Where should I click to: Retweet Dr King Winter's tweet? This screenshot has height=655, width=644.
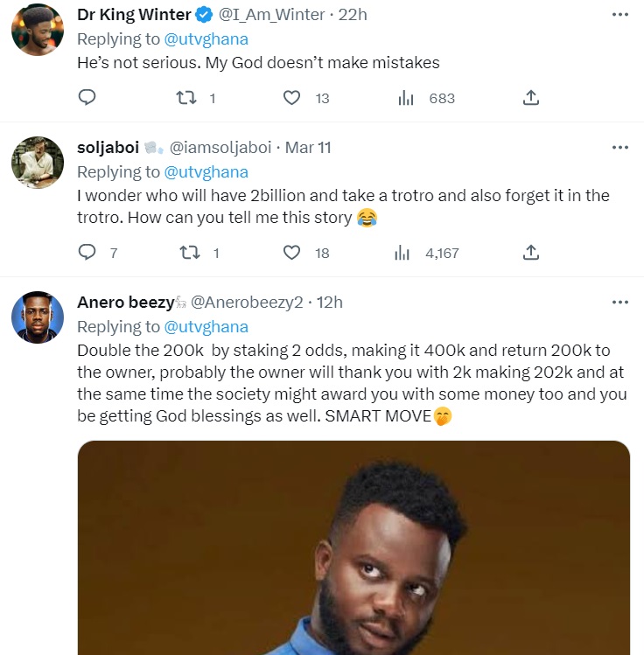(x=185, y=98)
